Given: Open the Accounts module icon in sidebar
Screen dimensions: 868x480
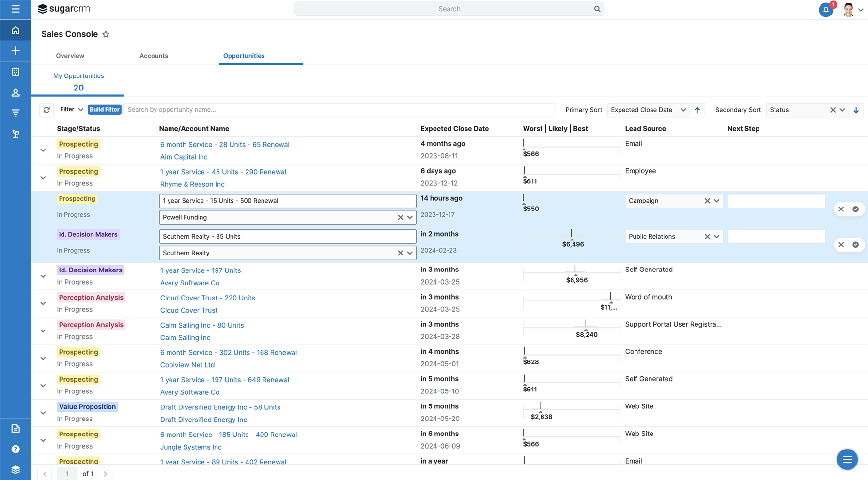Looking at the screenshot, I should (15, 72).
